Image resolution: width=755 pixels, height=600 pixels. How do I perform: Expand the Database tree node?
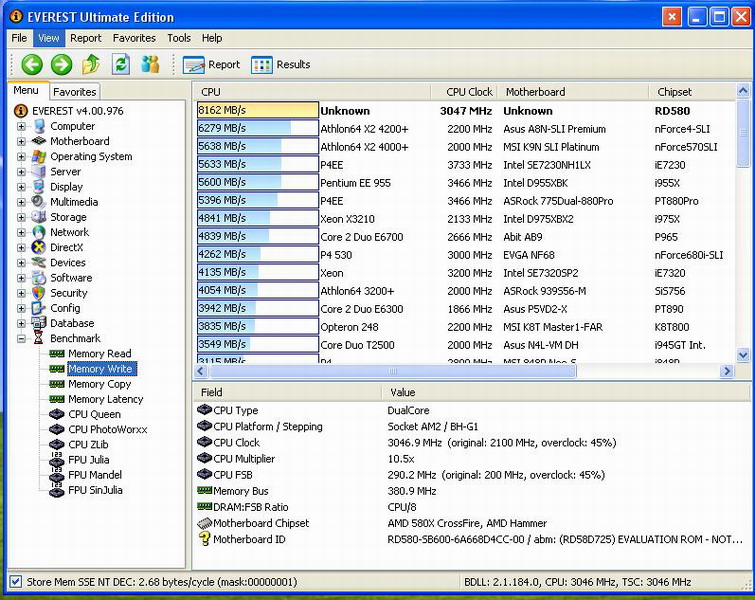[x=21, y=323]
